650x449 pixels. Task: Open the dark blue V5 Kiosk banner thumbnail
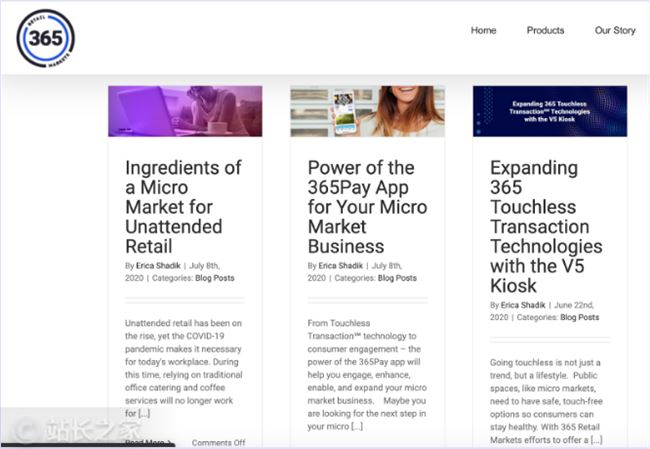coord(550,111)
